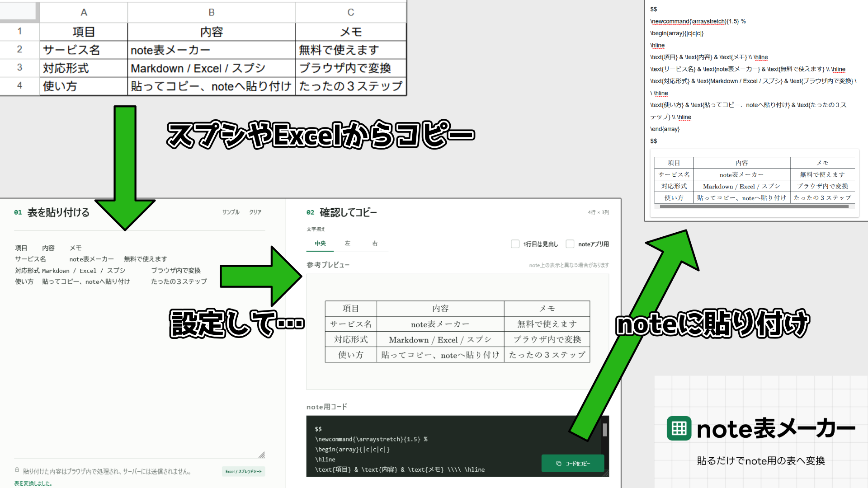Click \begin{array} line in dark code block

tap(352, 449)
